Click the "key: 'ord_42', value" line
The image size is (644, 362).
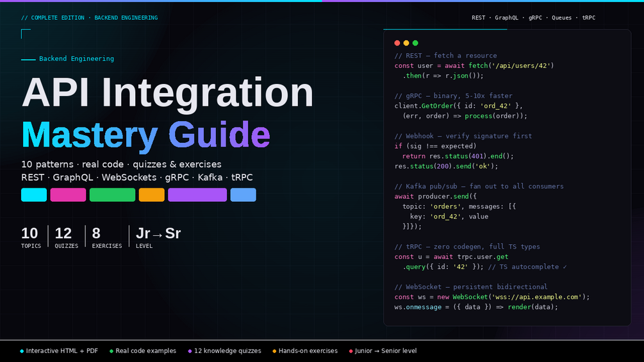pos(449,217)
